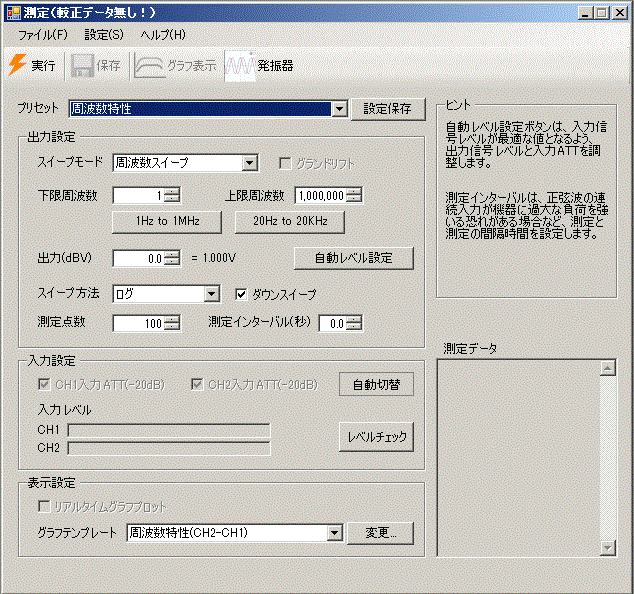Expand the スイープモード dropdown arrow

250,163
